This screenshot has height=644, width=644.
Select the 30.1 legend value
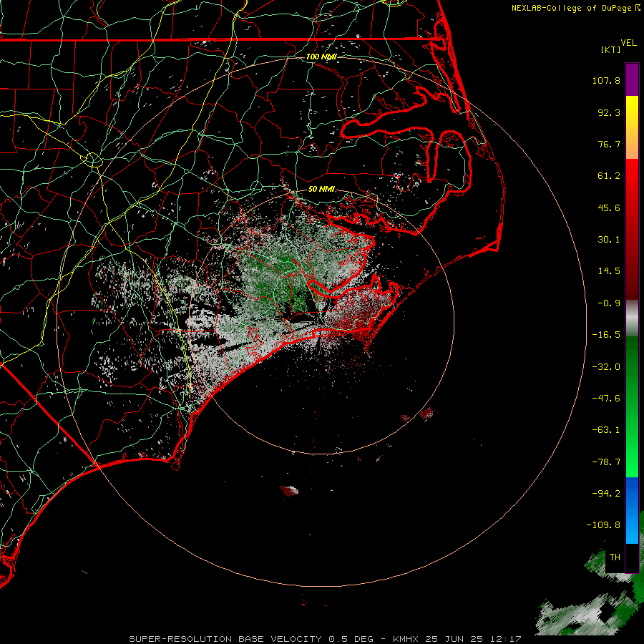click(609, 240)
